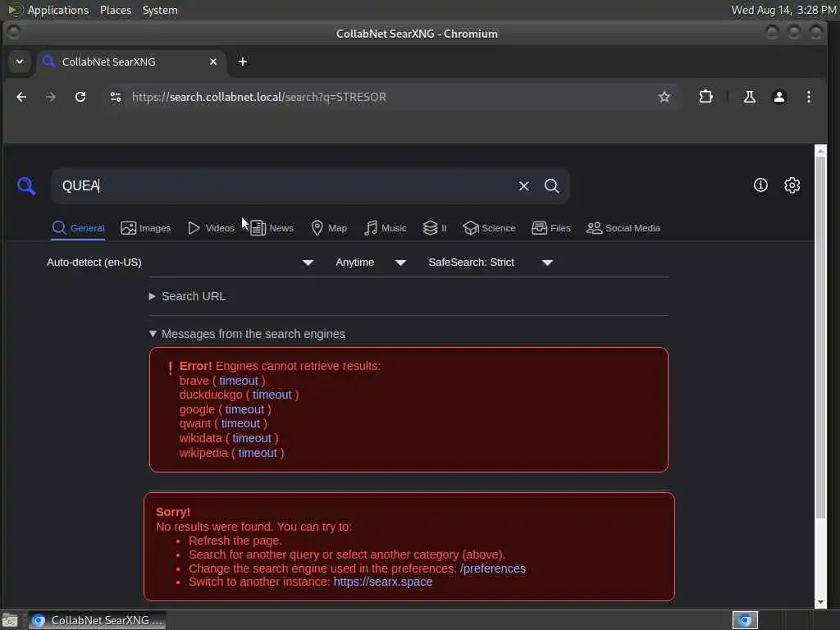Close the CollabNet SearXNG tab

213,62
